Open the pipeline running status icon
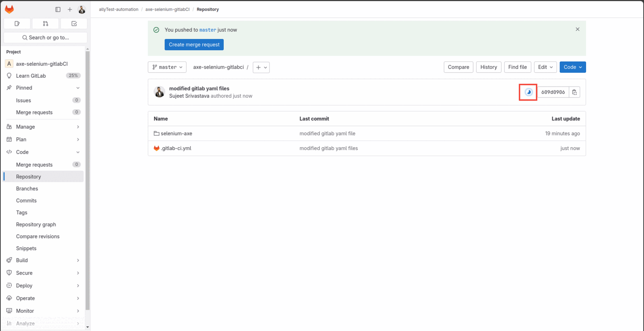 pos(528,92)
